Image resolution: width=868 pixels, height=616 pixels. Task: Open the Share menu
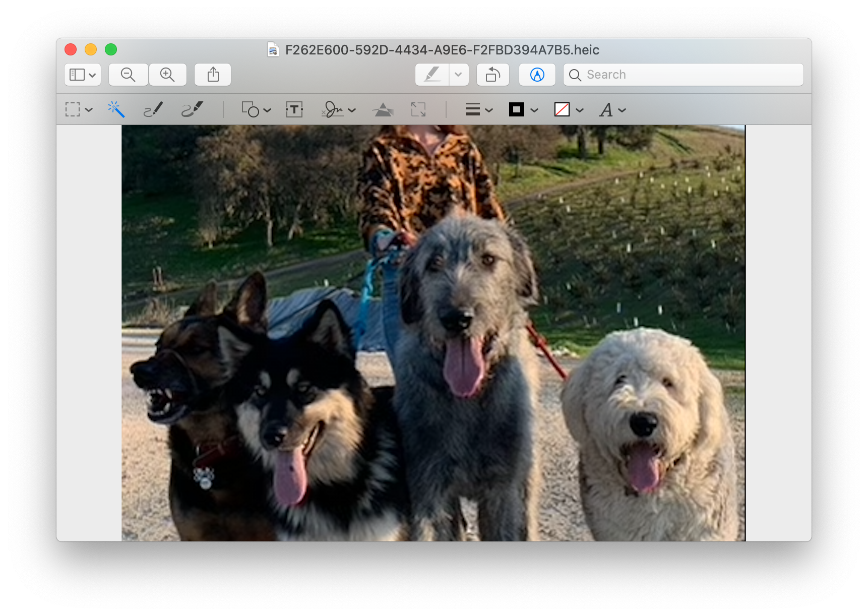point(213,75)
